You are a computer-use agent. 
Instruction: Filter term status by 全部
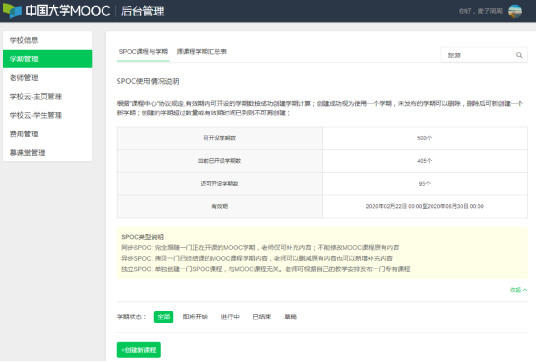[163, 317]
